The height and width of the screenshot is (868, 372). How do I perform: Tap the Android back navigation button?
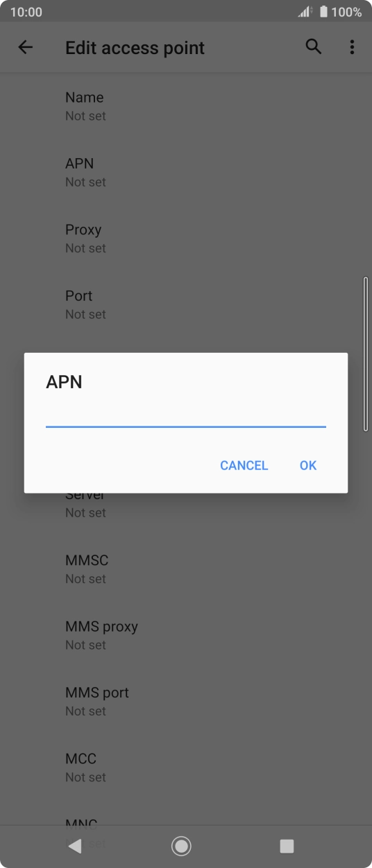(x=75, y=846)
